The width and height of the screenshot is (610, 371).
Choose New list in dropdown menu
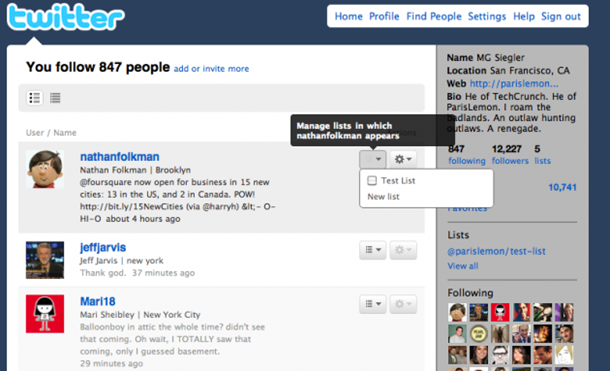tap(384, 197)
